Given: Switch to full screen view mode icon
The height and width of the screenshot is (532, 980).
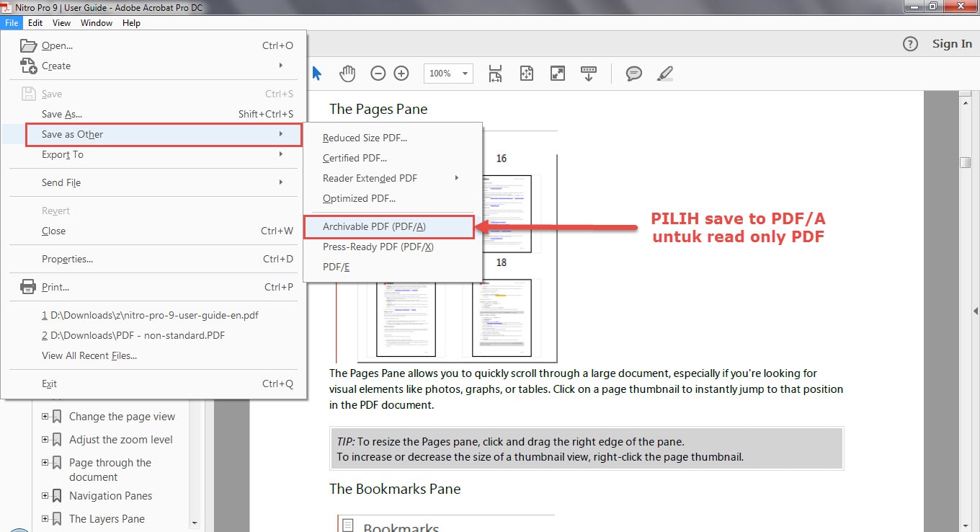Looking at the screenshot, I should [x=558, y=74].
